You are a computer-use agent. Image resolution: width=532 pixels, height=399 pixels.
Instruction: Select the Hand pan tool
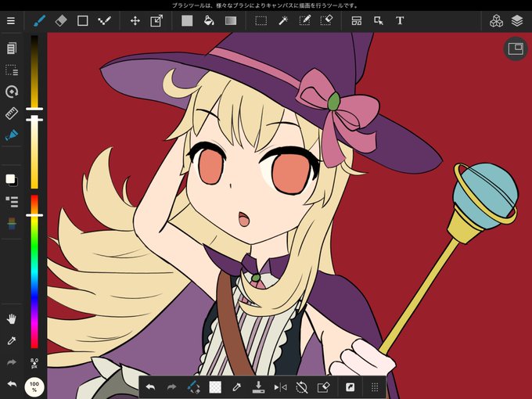coord(12,319)
